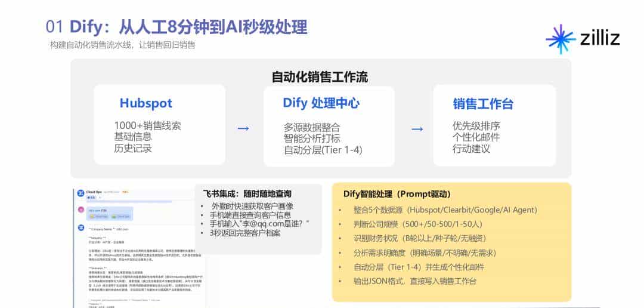Click the arrow between Hubspot and Dify cards
This screenshot has width=644, height=308.
pos(243,129)
